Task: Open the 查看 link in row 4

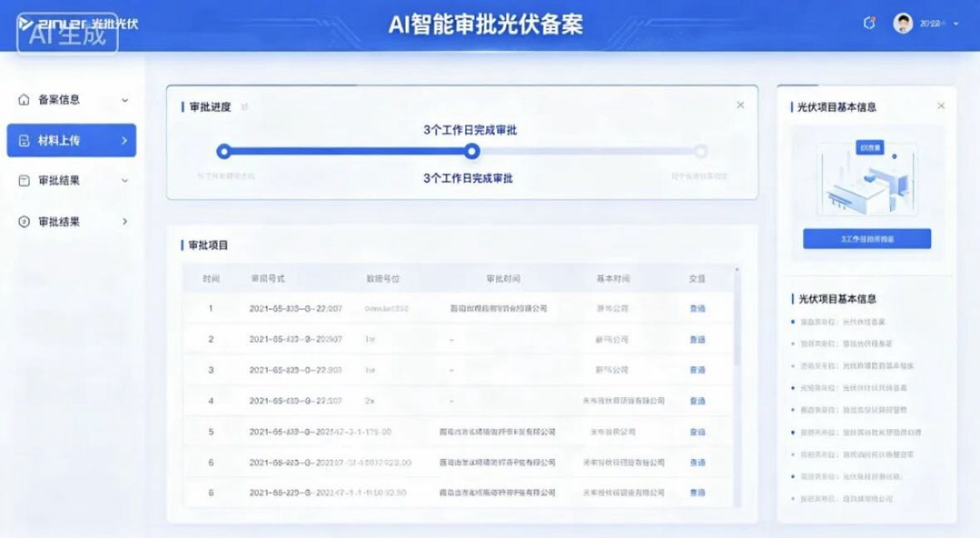Action: point(698,401)
